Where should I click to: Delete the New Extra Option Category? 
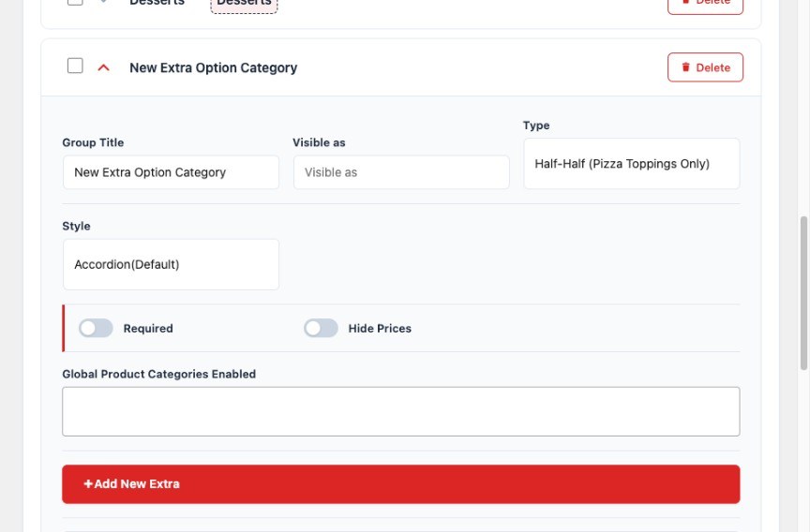tap(705, 67)
